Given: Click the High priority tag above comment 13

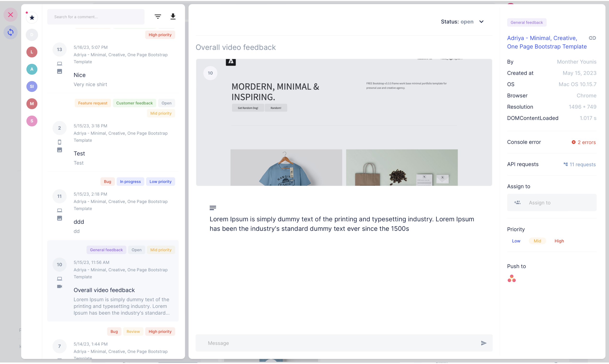Looking at the screenshot, I should 160,34.
